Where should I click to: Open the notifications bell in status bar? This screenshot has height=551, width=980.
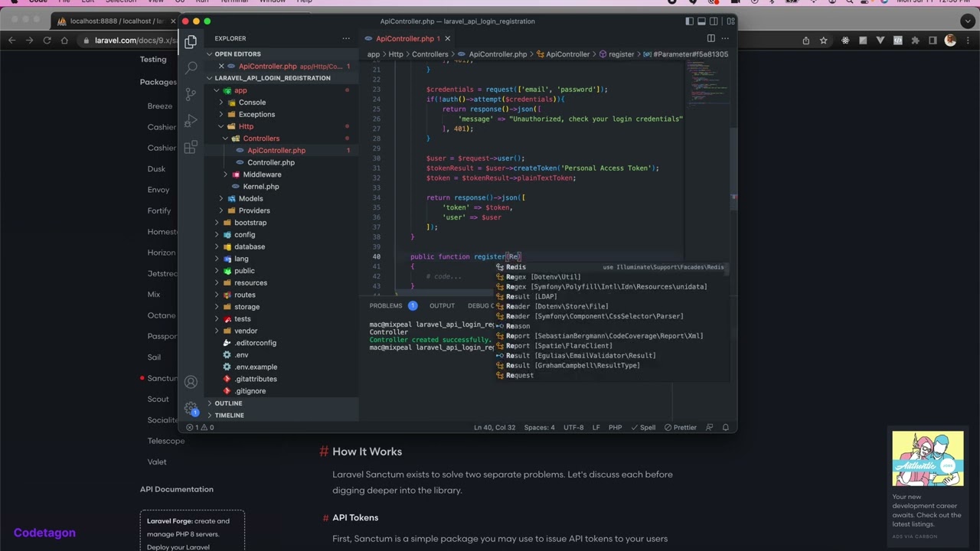click(x=726, y=427)
